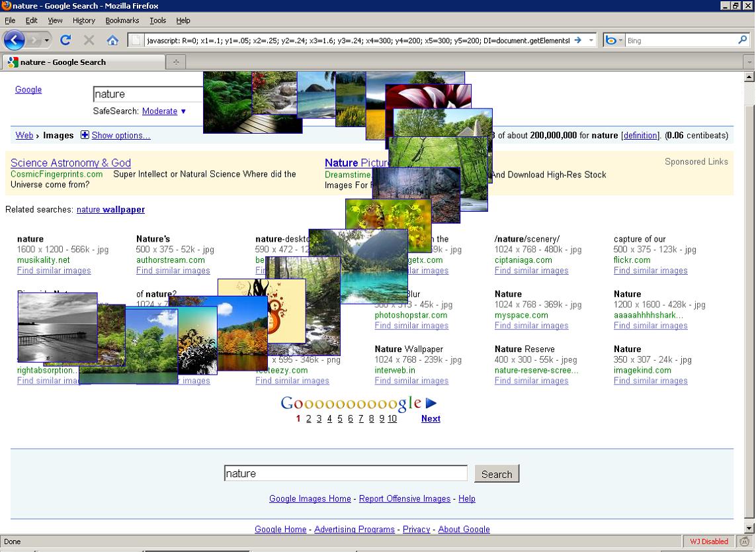Click the blue Next arrow after Gooooogle
Image resolution: width=756 pixels, height=552 pixels.
pyautogui.click(x=431, y=403)
